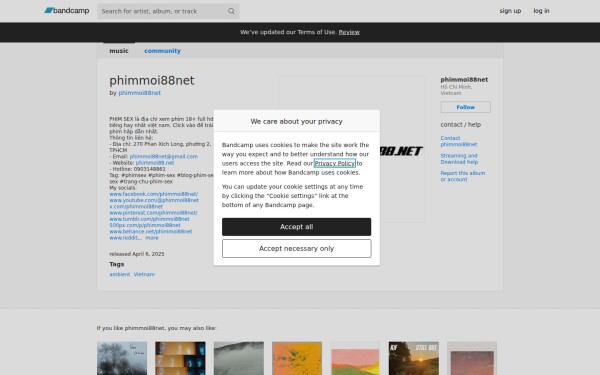Expand the description with 'more'
600x375 pixels.
coord(152,238)
